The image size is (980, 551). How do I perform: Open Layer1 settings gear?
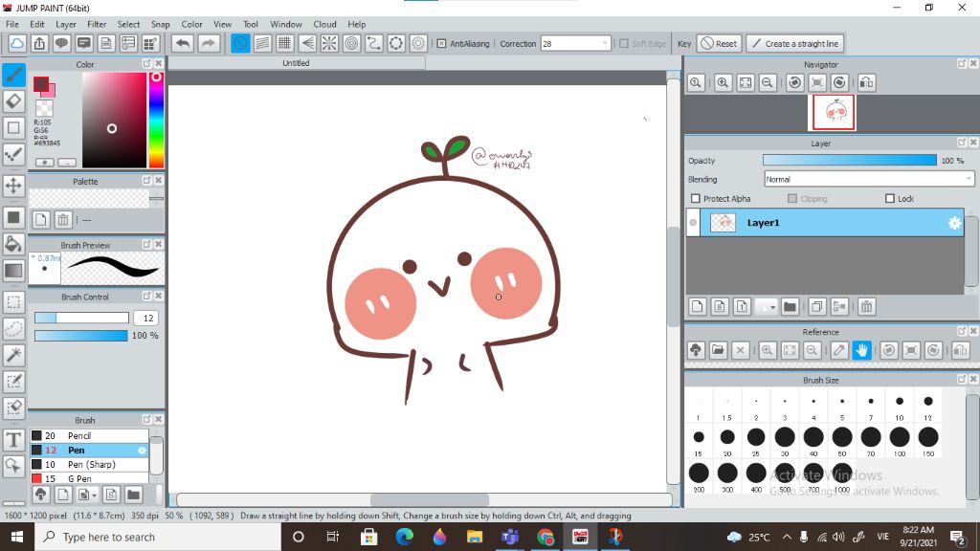(x=954, y=223)
